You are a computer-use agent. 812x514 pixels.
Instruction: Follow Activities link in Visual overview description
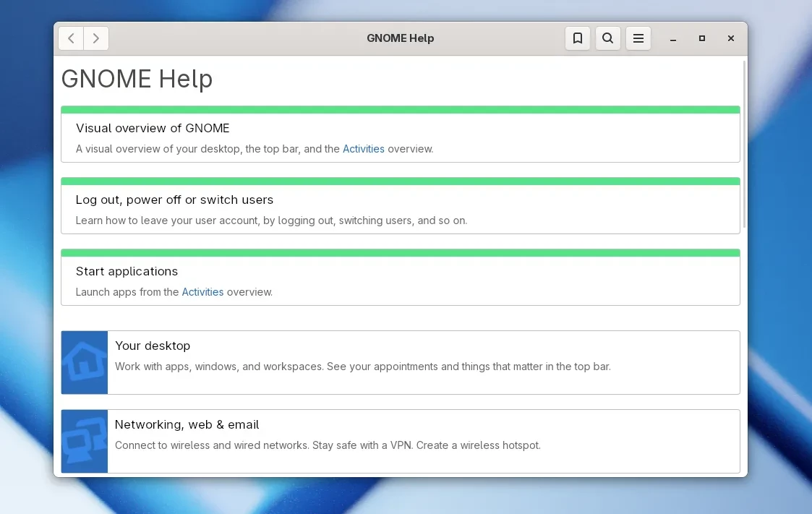363,149
